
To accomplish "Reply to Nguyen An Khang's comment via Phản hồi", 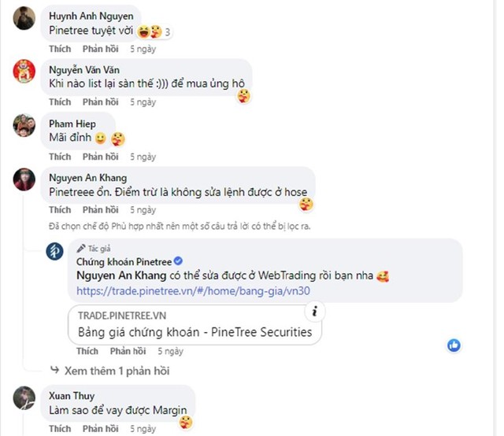I will pyautogui.click(x=100, y=210).
